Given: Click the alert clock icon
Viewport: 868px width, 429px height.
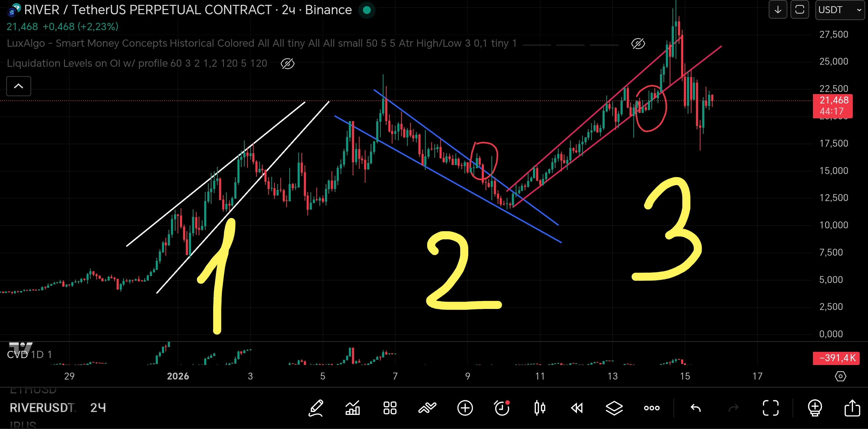Looking at the screenshot, I should 502,408.
